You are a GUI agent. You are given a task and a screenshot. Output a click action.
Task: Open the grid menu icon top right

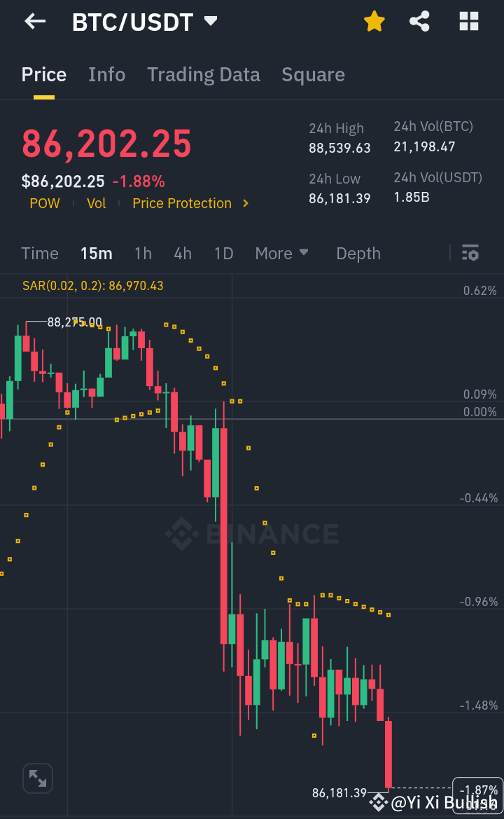(468, 21)
